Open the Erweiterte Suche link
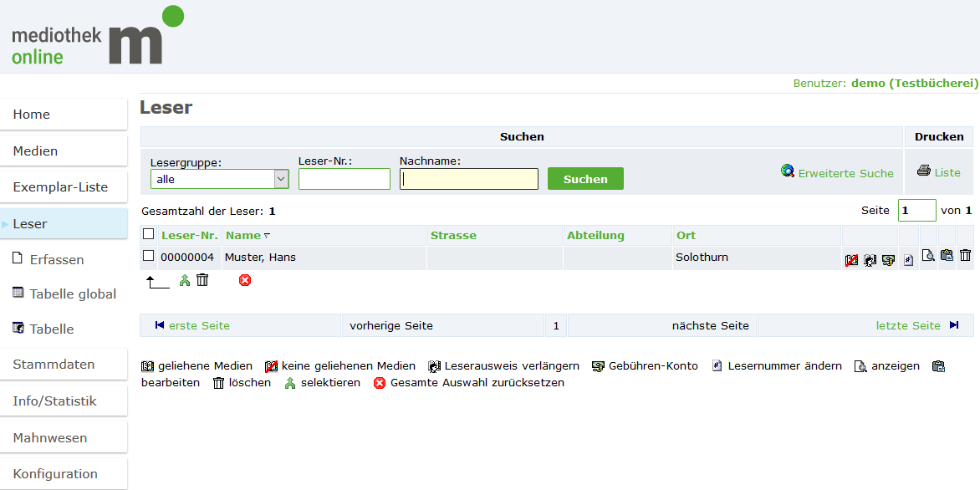Image resolution: width=980 pixels, height=490 pixels. (845, 173)
